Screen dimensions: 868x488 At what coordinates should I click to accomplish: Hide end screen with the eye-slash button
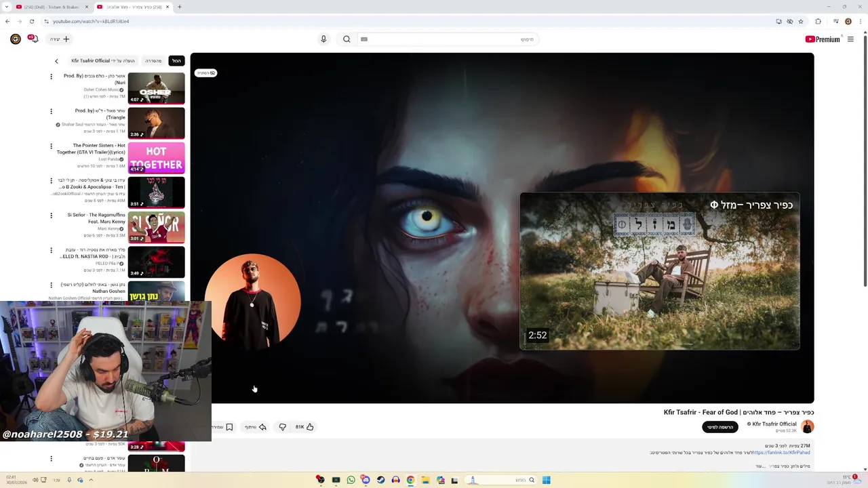coord(206,73)
